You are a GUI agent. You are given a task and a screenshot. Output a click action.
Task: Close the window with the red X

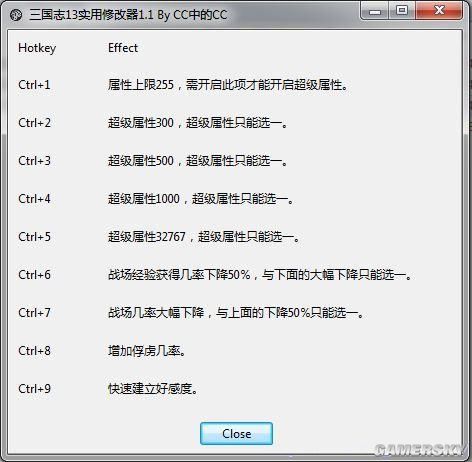click(x=439, y=11)
